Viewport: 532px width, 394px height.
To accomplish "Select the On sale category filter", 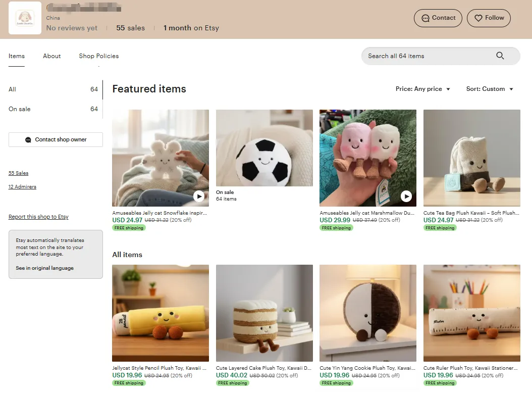I will click(x=20, y=109).
